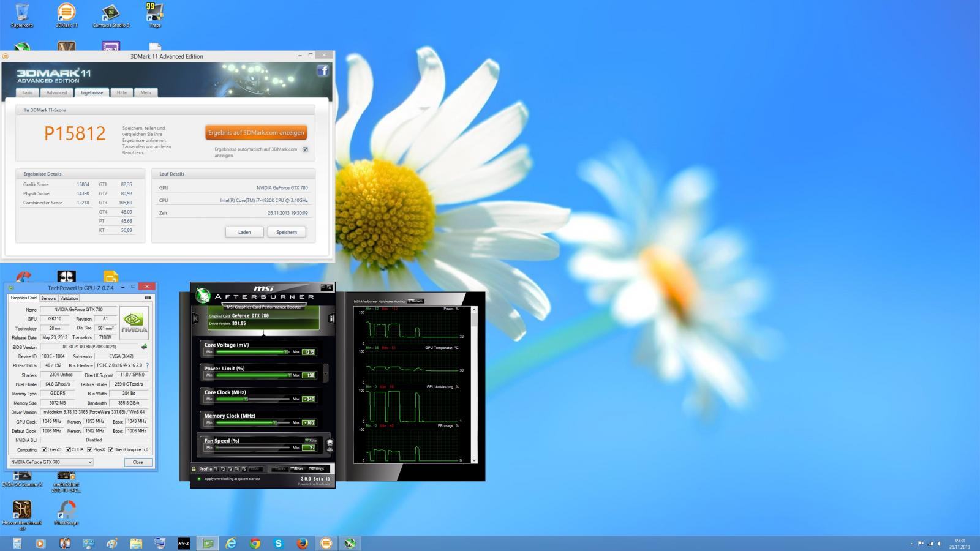This screenshot has width=980, height=551.
Task: Open the 3DMark 11 desktop shortcut
Action: coord(66,15)
